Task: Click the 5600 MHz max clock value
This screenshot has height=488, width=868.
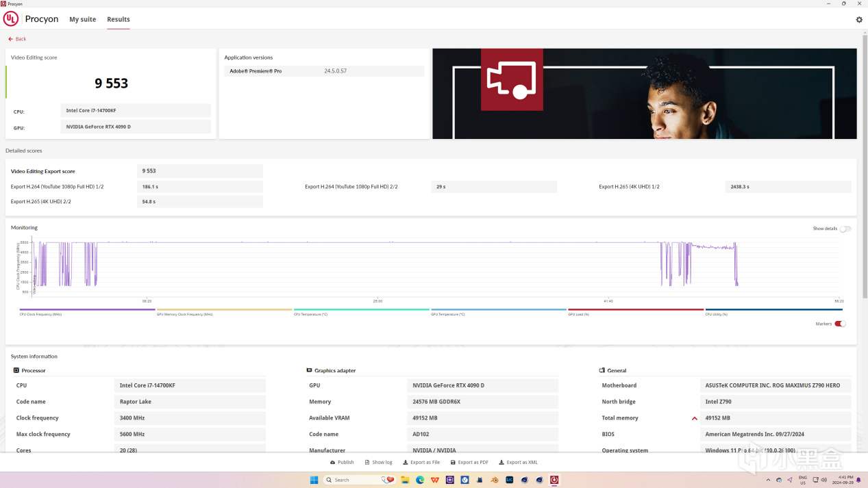Action: [190, 435]
